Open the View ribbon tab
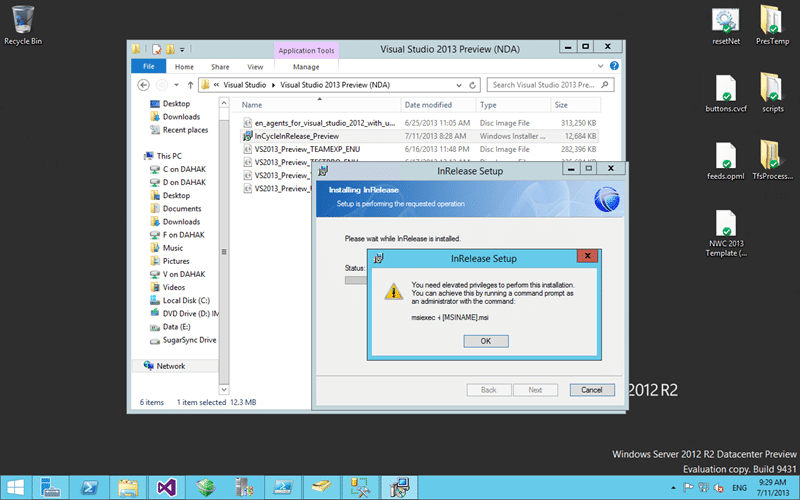800x500 pixels. pos(255,67)
